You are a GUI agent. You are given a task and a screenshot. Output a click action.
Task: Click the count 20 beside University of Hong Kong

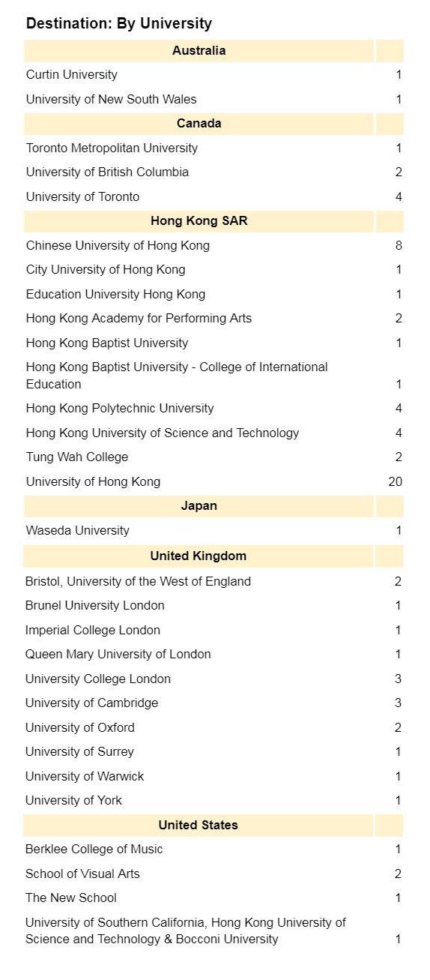tap(395, 481)
